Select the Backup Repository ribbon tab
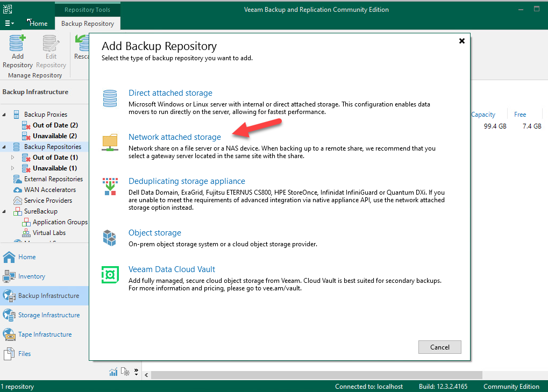This screenshot has width=548, height=392. pyautogui.click(x=88, y=23)
